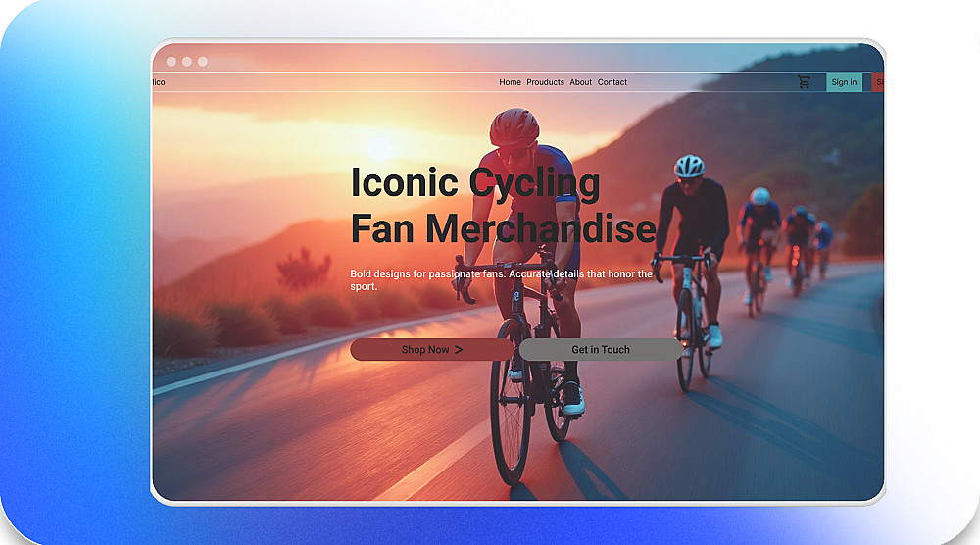Screen dimensions: 980x545
Task: Click the Fan Merchandise headline line
Action: tap(503, 228)
